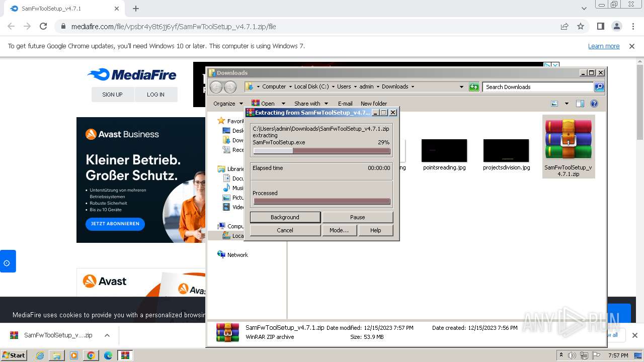Screen dimensions: 644x362
Task: Go forward in Chrome
Action: click(27, 26)
